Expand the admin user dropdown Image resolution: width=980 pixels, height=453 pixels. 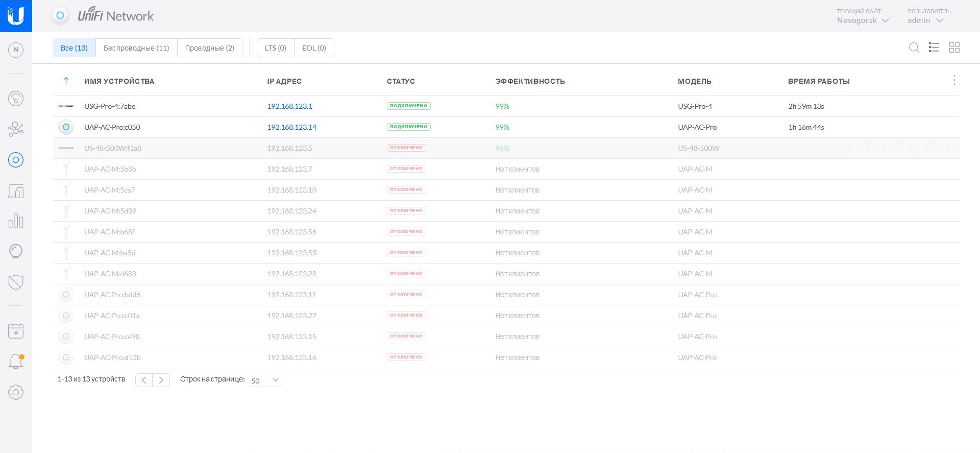click(x=925, y=20)
